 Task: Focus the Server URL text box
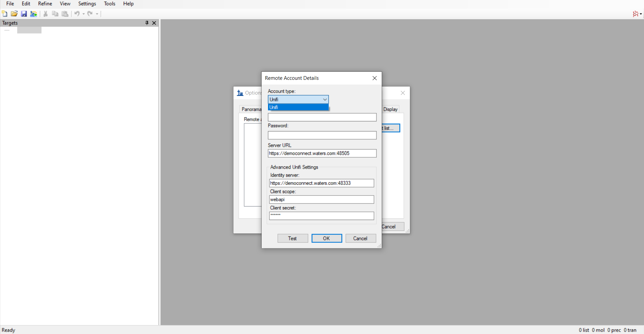click(x=322, y=154)
